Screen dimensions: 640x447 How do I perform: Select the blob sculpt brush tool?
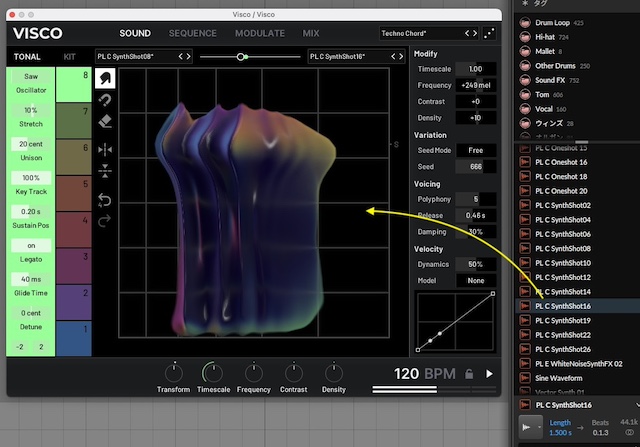(106, 78)
